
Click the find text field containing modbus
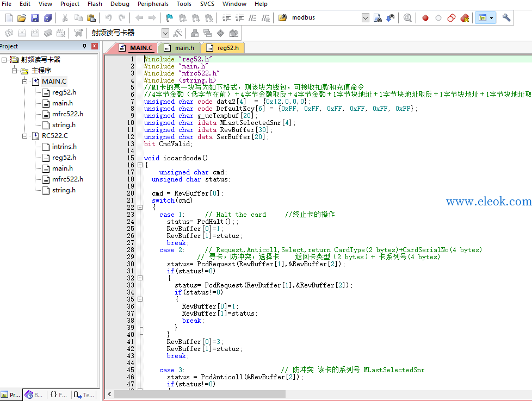tap(325, 17)
